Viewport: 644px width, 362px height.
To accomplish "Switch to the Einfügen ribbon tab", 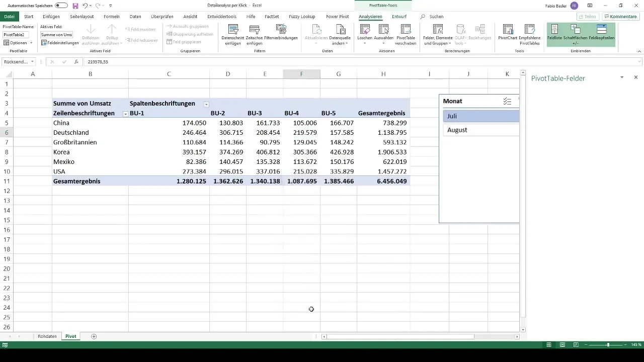I will [x=51, y=17].
